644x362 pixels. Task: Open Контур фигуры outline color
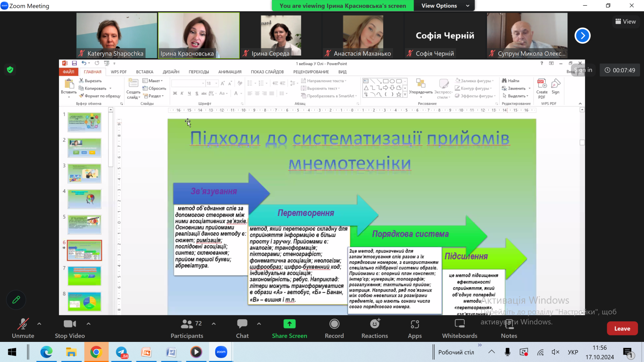(473, 88)
